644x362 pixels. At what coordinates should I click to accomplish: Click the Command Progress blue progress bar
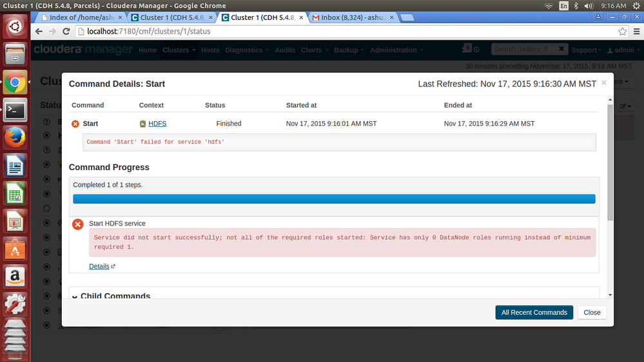click(x=334, y=199)
